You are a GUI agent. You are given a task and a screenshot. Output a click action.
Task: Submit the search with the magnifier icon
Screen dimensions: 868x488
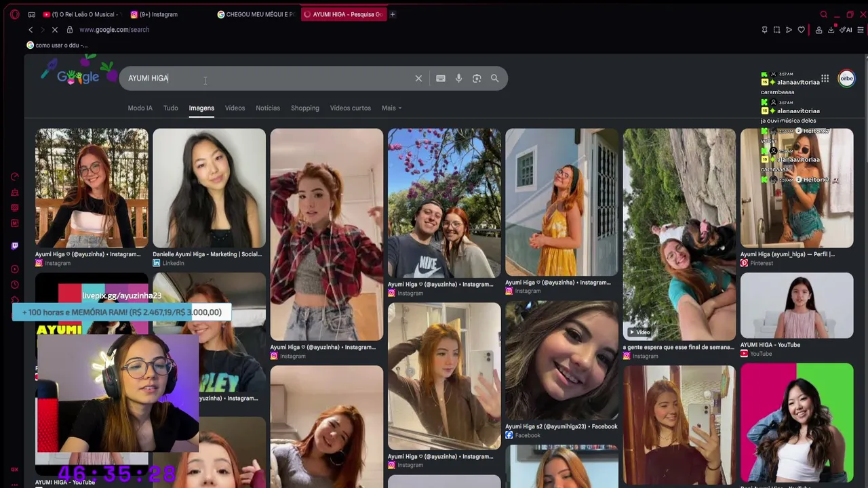coord(495,79)
